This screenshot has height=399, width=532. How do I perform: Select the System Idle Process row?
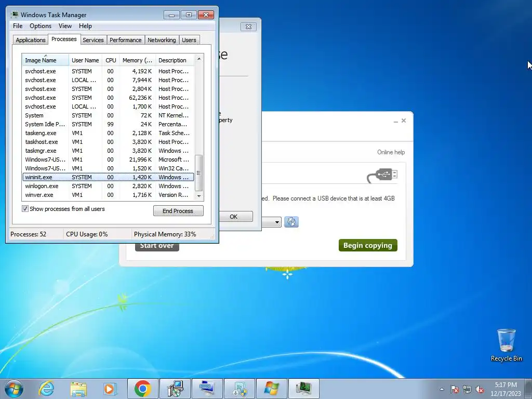108,124
